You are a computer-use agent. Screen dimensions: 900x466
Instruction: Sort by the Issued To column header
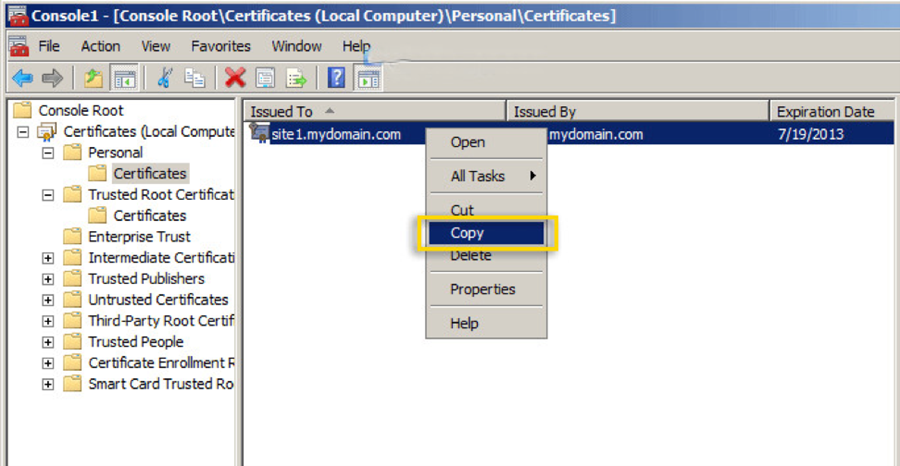tap(375, 111)
